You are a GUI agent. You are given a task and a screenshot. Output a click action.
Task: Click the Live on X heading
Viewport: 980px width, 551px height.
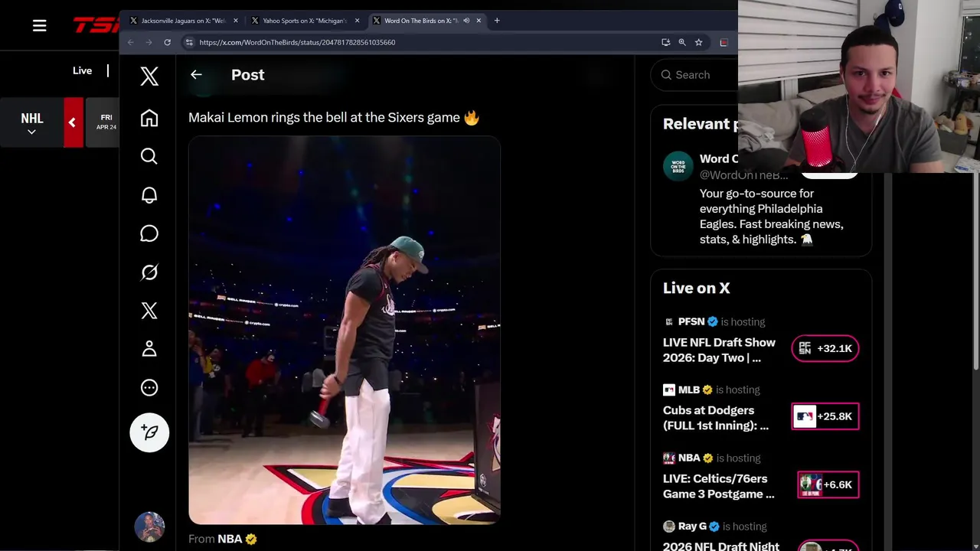tap(697, 288)
